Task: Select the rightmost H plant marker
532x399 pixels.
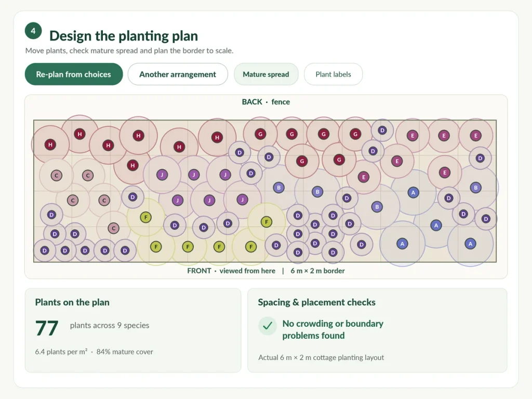Action: coord(217,137)
